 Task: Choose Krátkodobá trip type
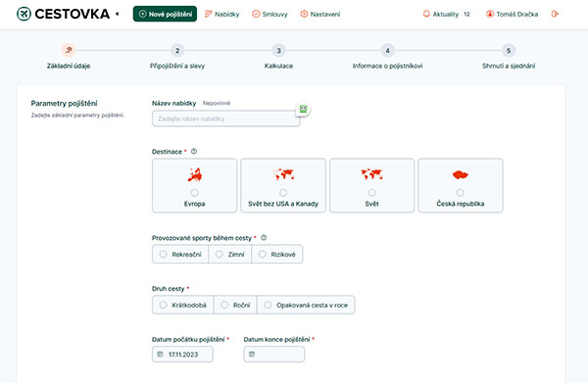pyautogui.click(x=183, y=305)
